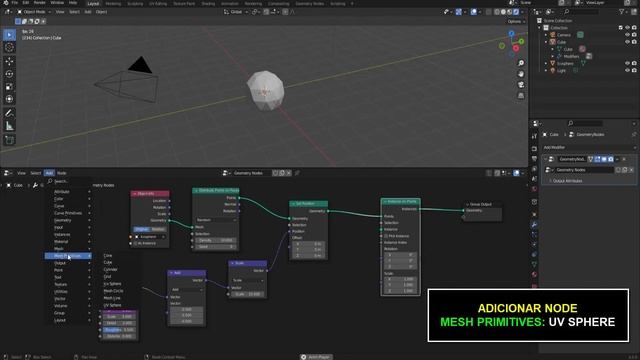This screenshot has width=640, height=360.
Task: Click the blue Z axis gizmo ball
Action: 511,34
